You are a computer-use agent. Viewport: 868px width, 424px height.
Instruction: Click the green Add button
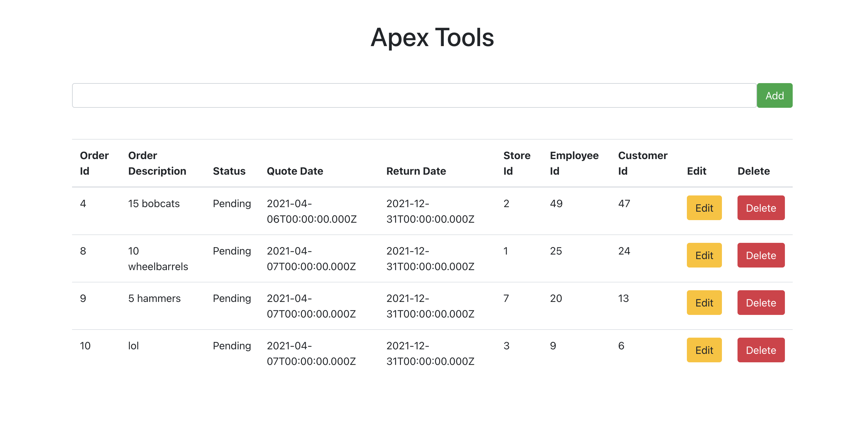tap(774, 95)
